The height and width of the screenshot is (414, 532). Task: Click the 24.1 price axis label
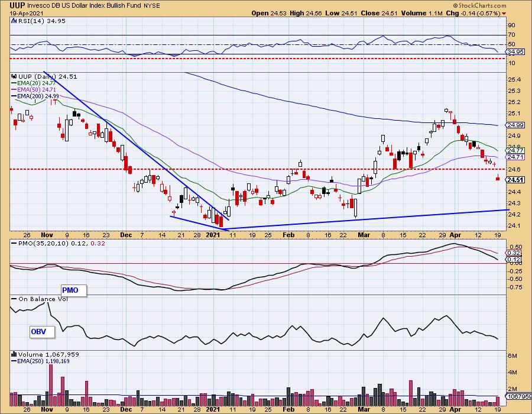[515, 225]
